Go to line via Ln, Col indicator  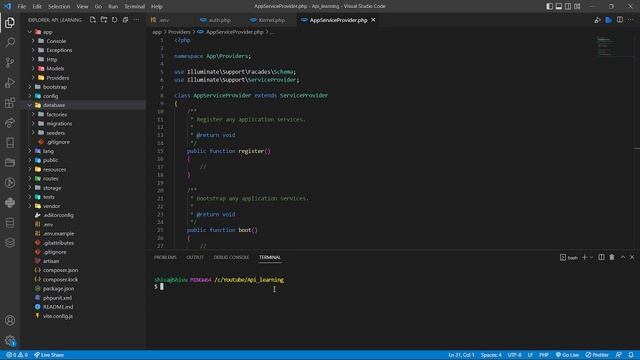point(461,355)
